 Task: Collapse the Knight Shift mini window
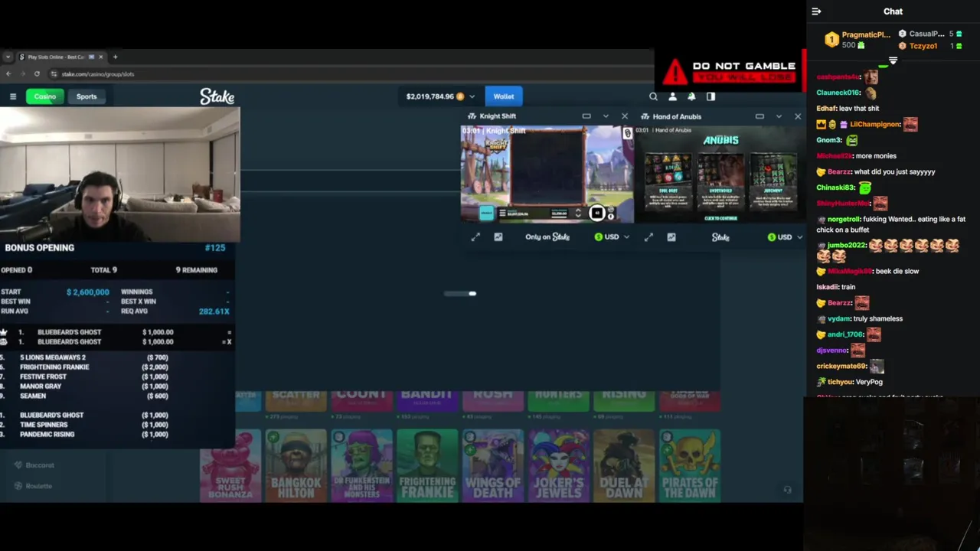click(606, 116)
